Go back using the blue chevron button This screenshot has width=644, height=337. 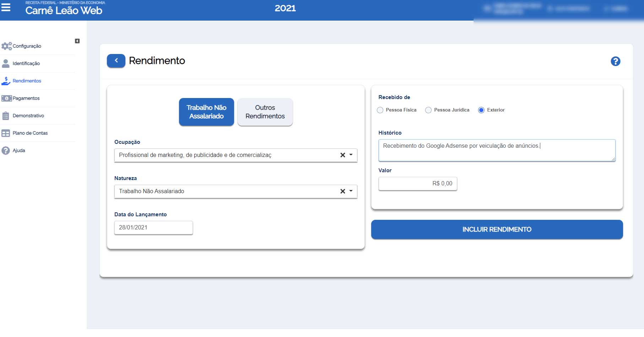116,61
